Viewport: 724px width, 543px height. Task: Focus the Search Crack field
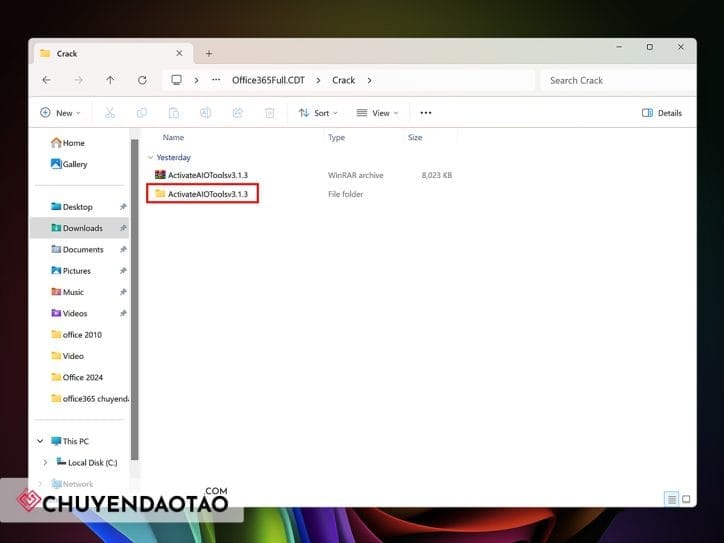tap(618, 80)
